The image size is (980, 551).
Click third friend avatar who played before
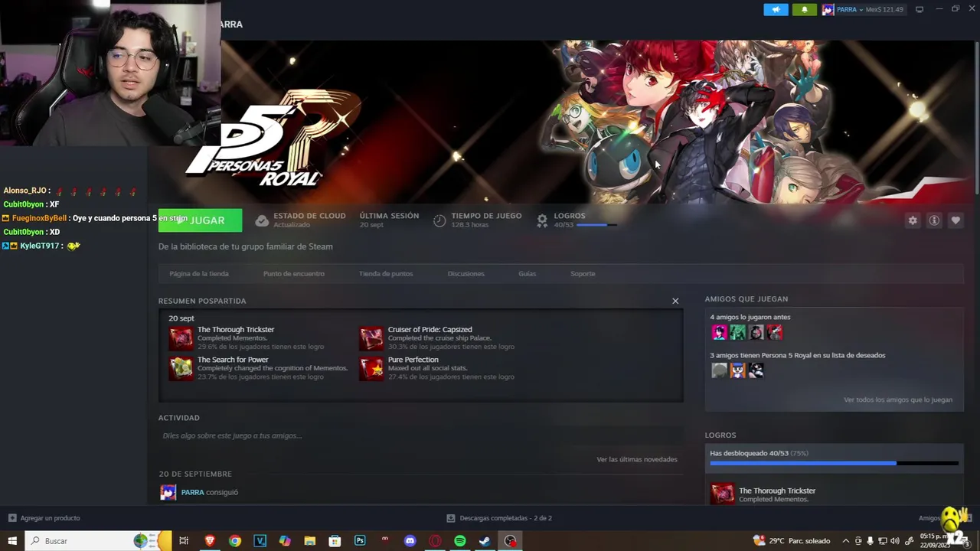756,332
